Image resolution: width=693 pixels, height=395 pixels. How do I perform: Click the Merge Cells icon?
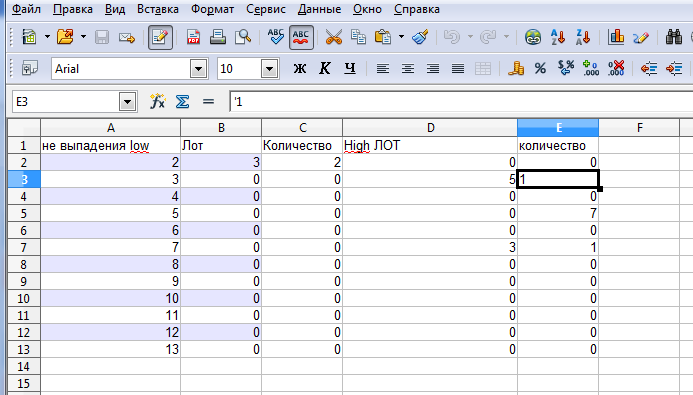483,68
